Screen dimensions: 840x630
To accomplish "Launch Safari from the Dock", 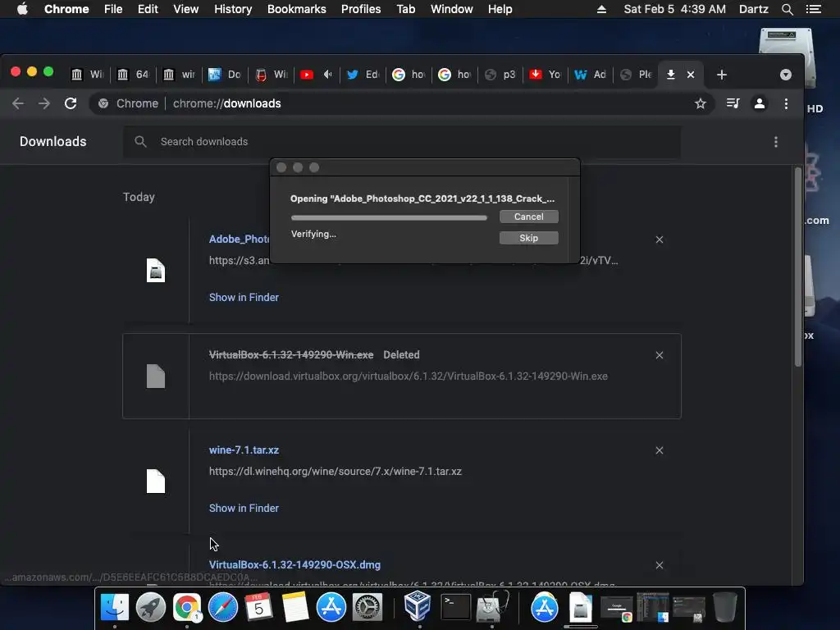I will click(223, 608).
